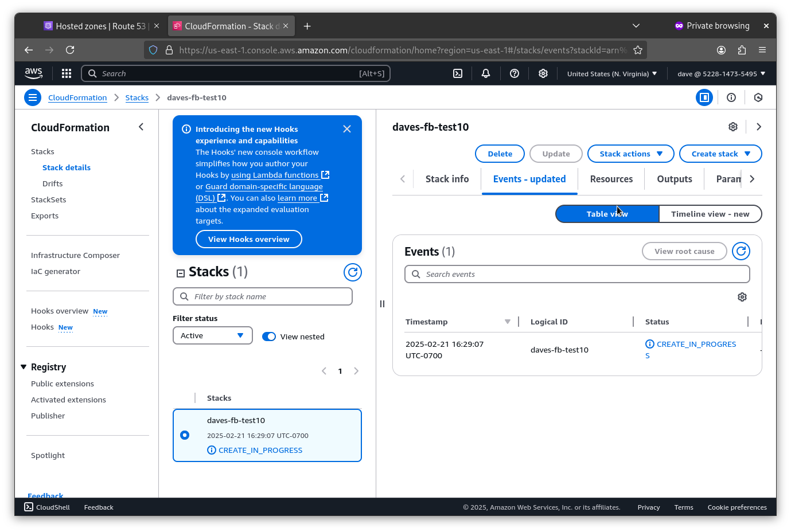
Task: Open the Firefox application menu
Action: click(762, 50)
